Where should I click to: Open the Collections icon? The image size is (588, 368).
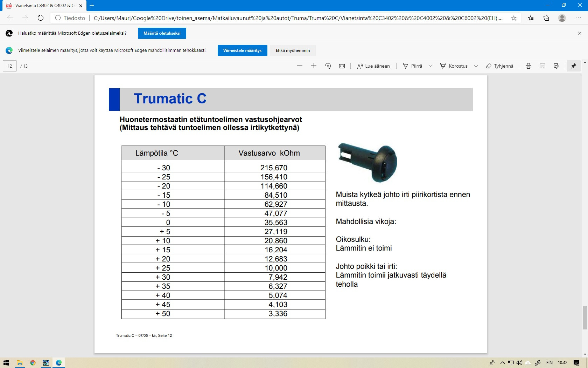(x=546, y=18)
